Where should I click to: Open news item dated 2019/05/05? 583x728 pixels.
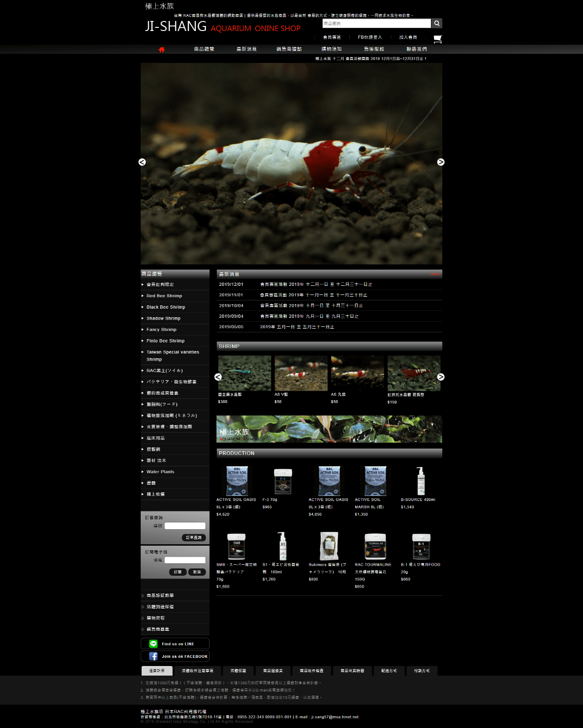297,327
